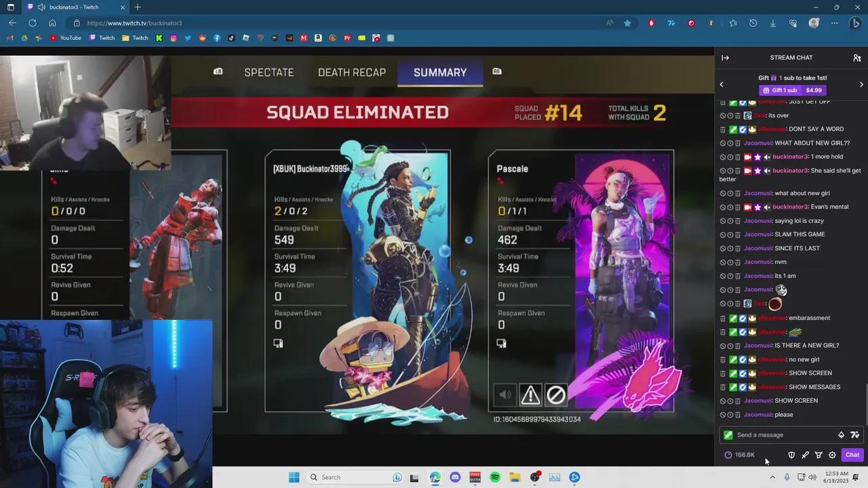The image size is (868, 488).
Task: Open the Twitter bookmark icon
Action: [x=188, y=38]
